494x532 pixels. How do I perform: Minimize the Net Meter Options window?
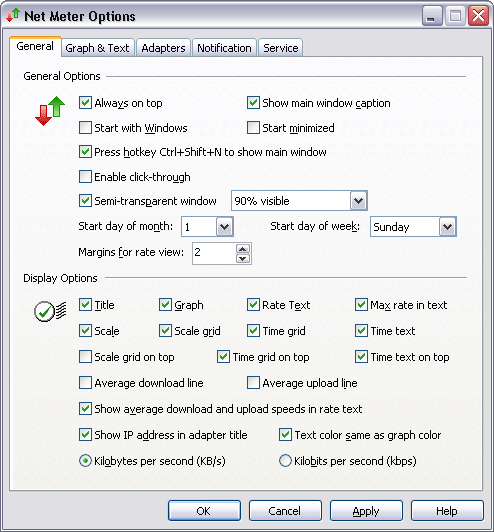coord(432,16)
